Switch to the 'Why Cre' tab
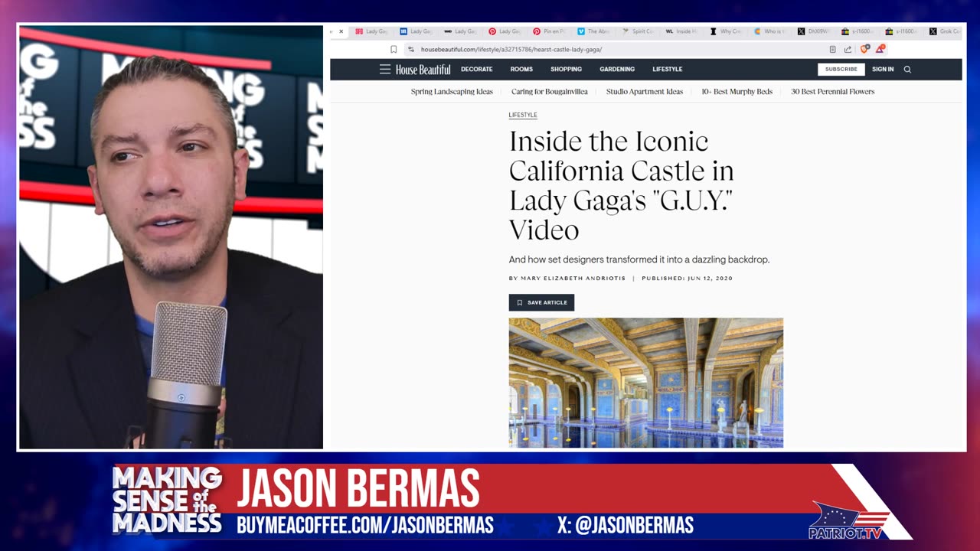The image size is (980, 551). 726,31
